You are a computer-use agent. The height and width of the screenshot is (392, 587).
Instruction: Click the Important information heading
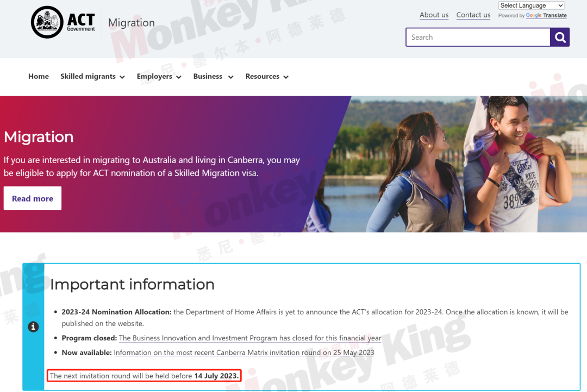coord(132,284)
